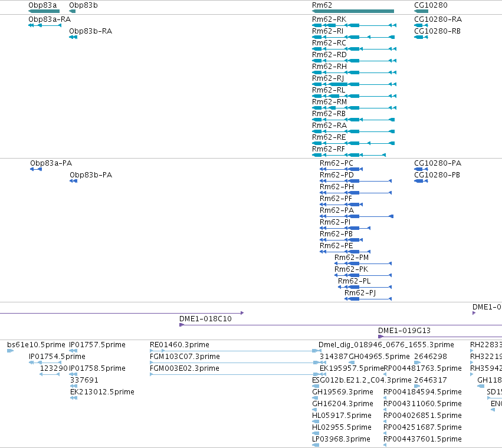Select EST GH04965.5prime
This screenshot has width=502, height=448.
352,363
